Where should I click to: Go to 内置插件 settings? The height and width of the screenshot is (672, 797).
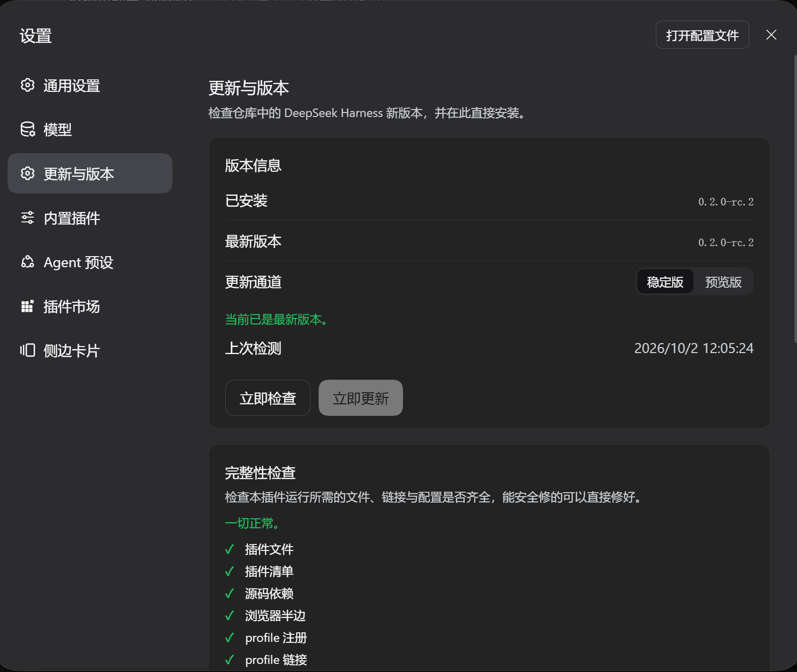(x=90, y=218)
